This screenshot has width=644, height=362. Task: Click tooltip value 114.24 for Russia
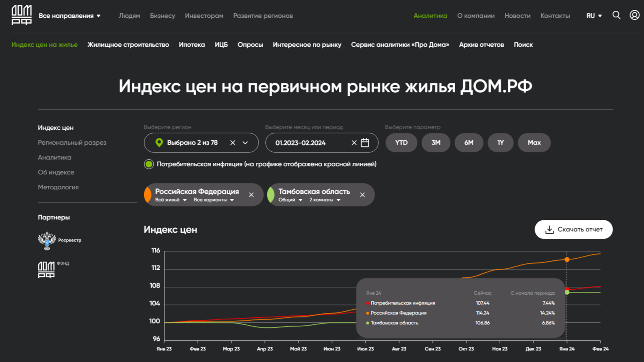482,313
